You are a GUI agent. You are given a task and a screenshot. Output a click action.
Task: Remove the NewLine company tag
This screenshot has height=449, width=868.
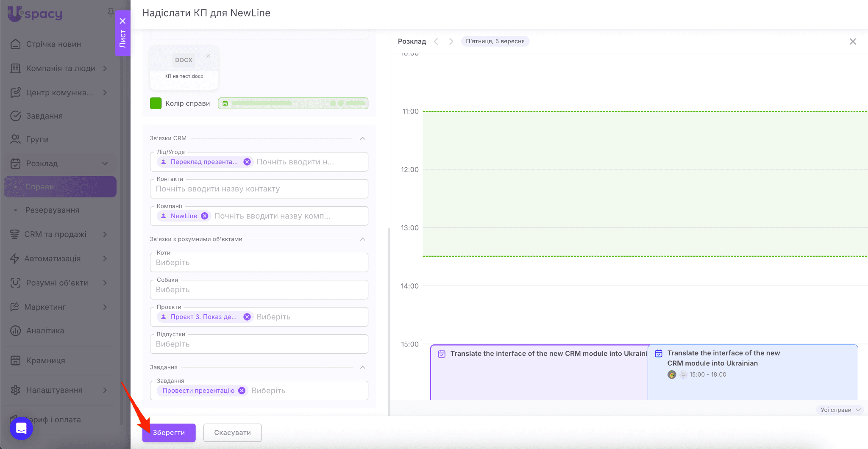[205, 216]
